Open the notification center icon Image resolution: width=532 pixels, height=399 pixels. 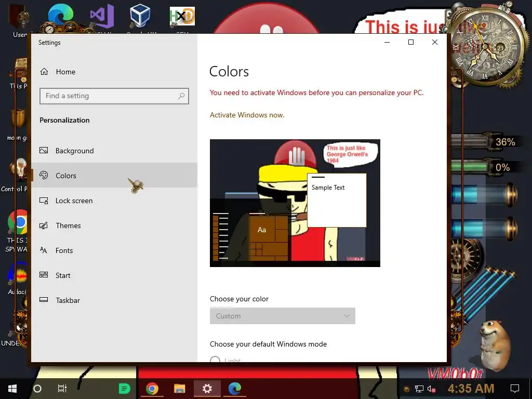(515, 389)
